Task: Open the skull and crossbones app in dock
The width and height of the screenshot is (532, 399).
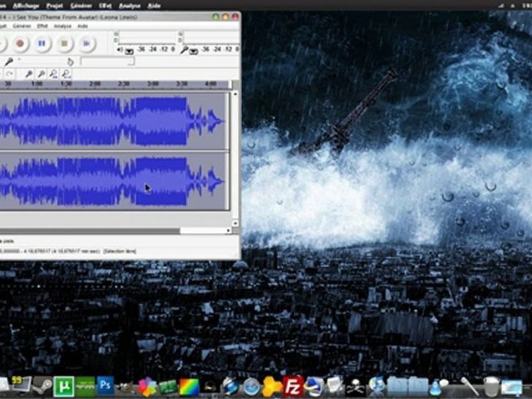Action: pyautogui.click(x=355, y=387)
